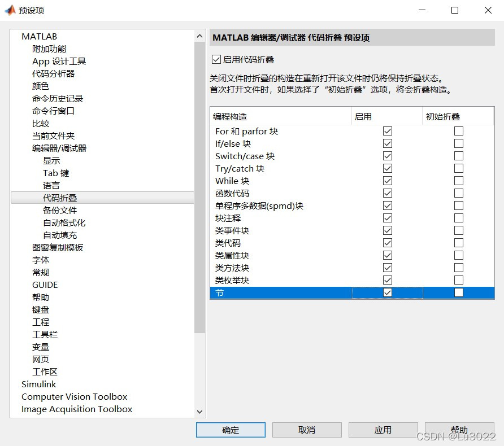Uncheck 启用 for 类枚举块
Screen dimensions: 504x446
point(387,280)
